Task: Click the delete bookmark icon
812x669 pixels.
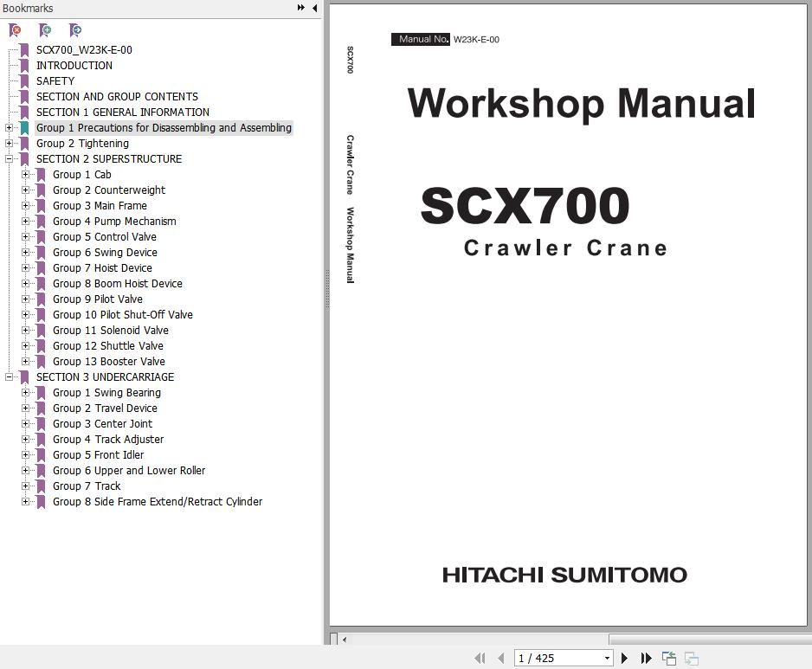Action: (15, 30)
